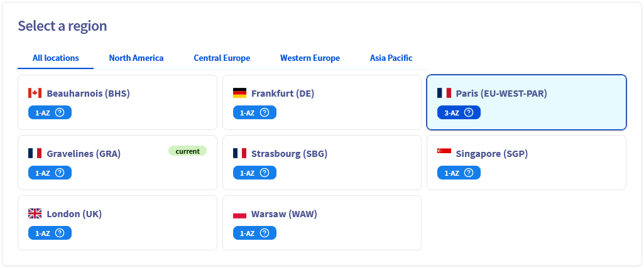Select the All locations tab
644x268 pixels.
pos(56,58)
